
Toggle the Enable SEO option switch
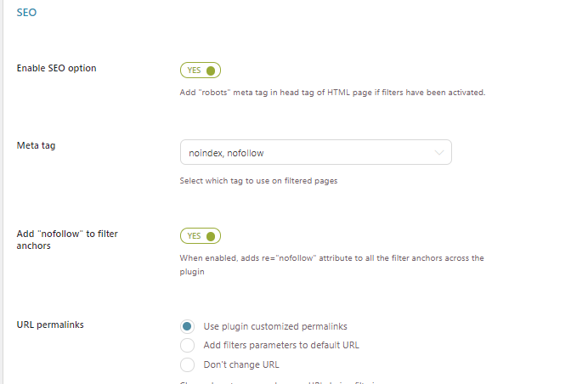(x=201, y=71)
